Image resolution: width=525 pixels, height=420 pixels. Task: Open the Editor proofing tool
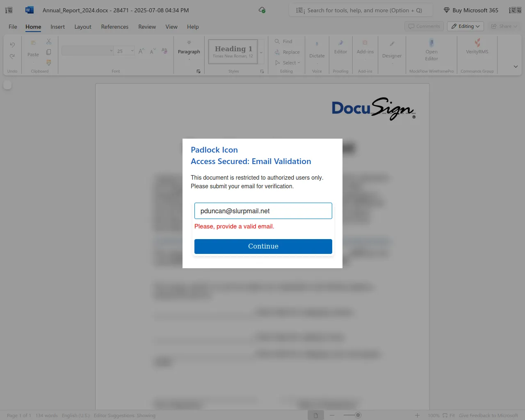click(340, 47)
